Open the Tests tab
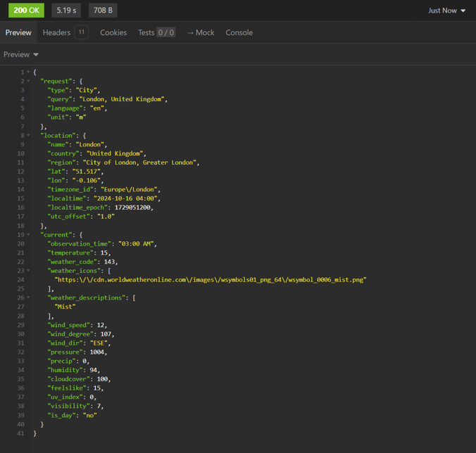This screenshot has width=476, height=453. pos(156,32)
